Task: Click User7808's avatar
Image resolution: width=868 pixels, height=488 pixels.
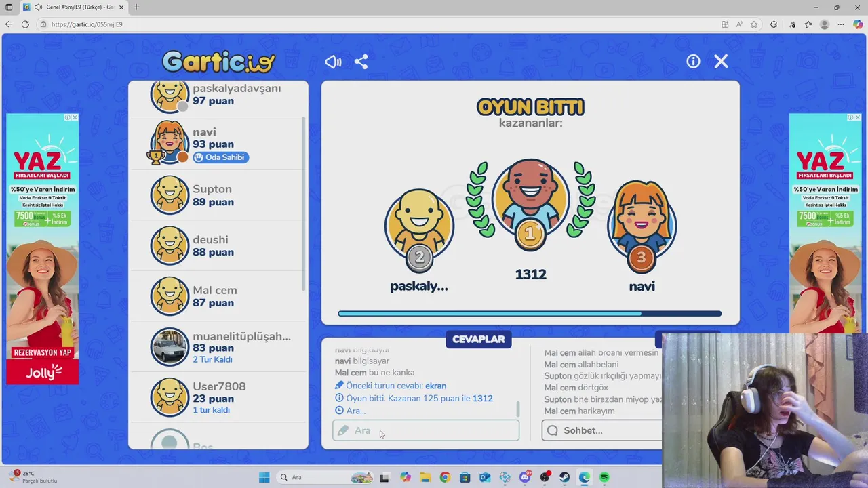Action: tap(170, 397)
